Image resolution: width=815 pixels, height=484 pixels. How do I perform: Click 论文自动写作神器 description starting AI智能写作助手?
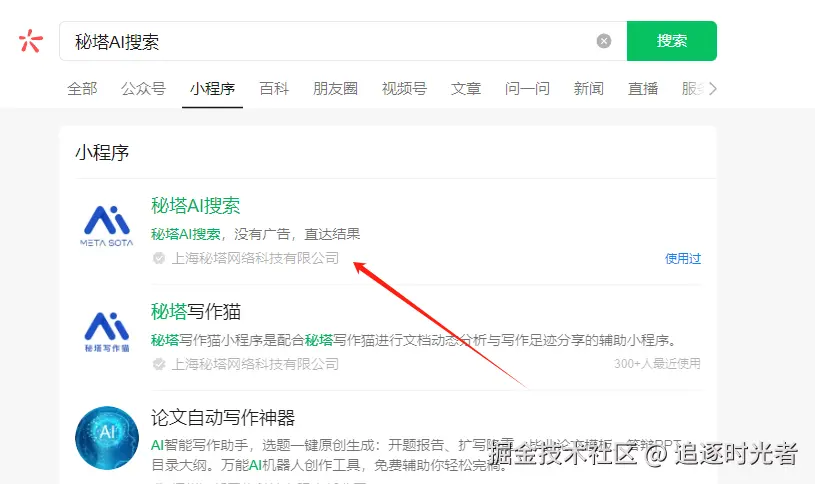coord(416,455)
